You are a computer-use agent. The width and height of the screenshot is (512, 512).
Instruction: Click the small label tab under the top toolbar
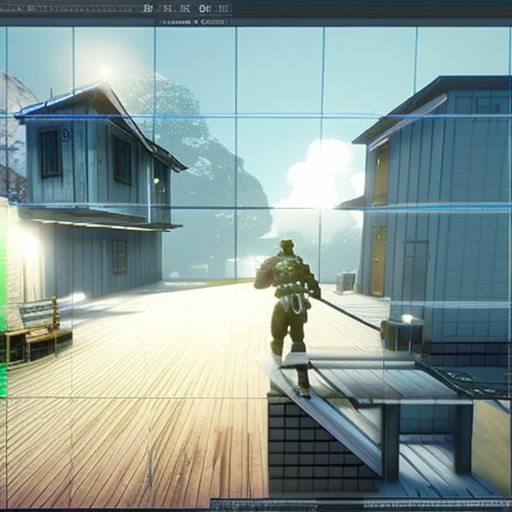click(194, 22)
